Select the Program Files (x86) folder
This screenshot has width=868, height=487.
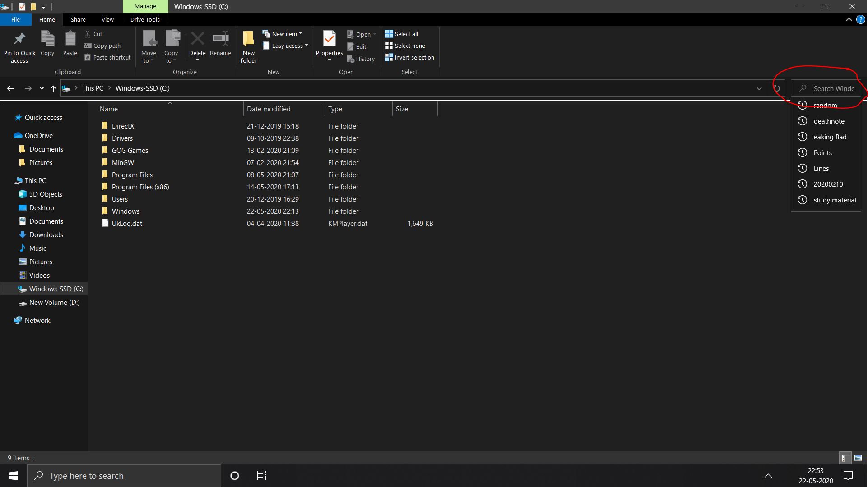(140, 187)
